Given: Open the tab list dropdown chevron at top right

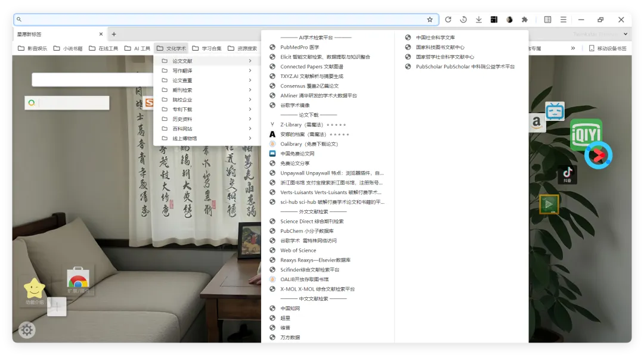Looking at the screenshot, I should 625,34.
